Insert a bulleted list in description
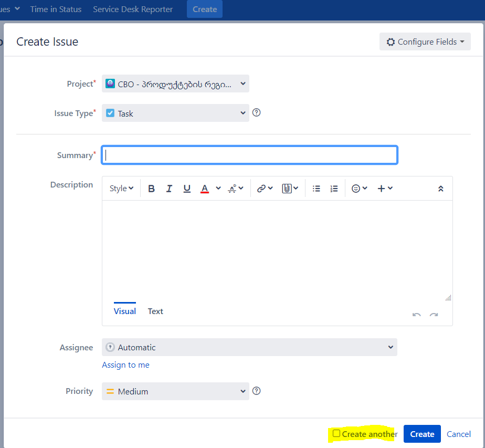 pos(316,189)
